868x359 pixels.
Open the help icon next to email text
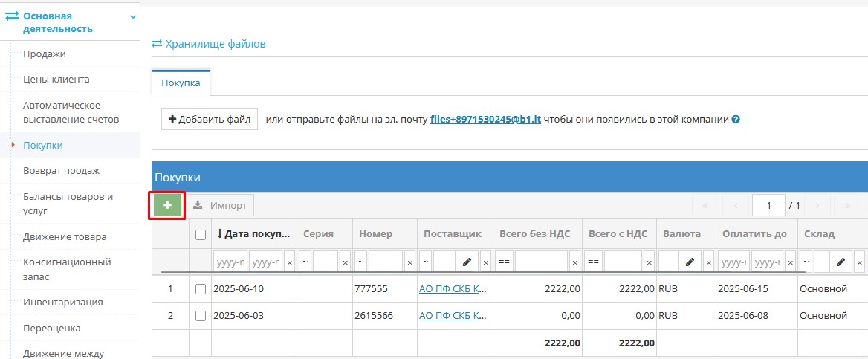(x=736, y=120)
